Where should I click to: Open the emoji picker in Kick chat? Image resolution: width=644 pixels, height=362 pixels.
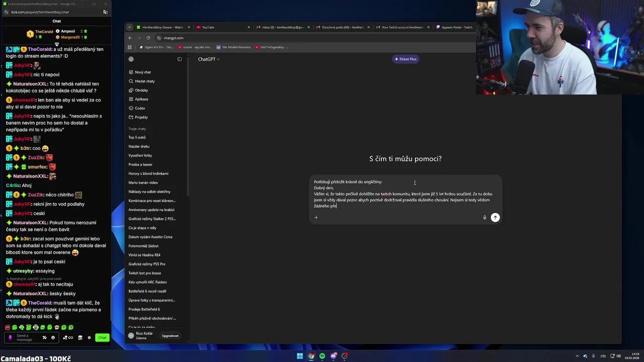53,337
